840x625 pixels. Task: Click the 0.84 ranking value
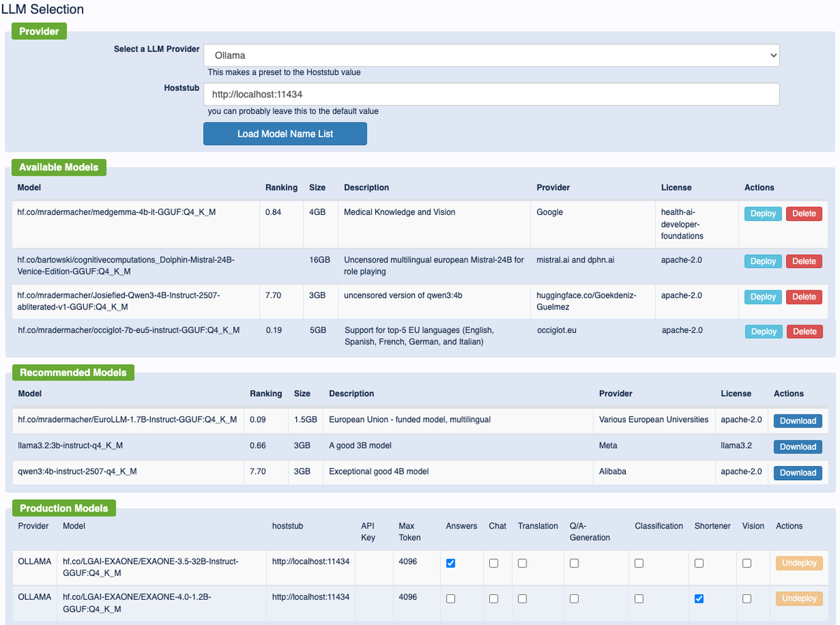pos(273,212)
